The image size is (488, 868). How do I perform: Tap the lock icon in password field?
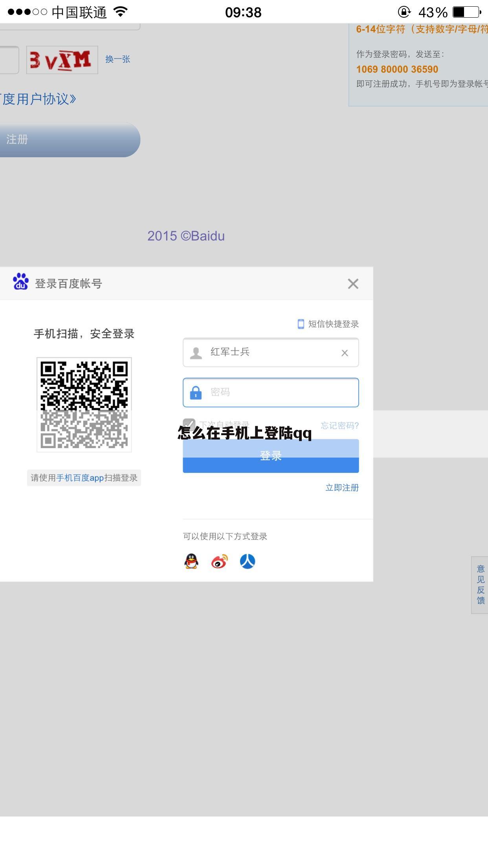(196, 392)
